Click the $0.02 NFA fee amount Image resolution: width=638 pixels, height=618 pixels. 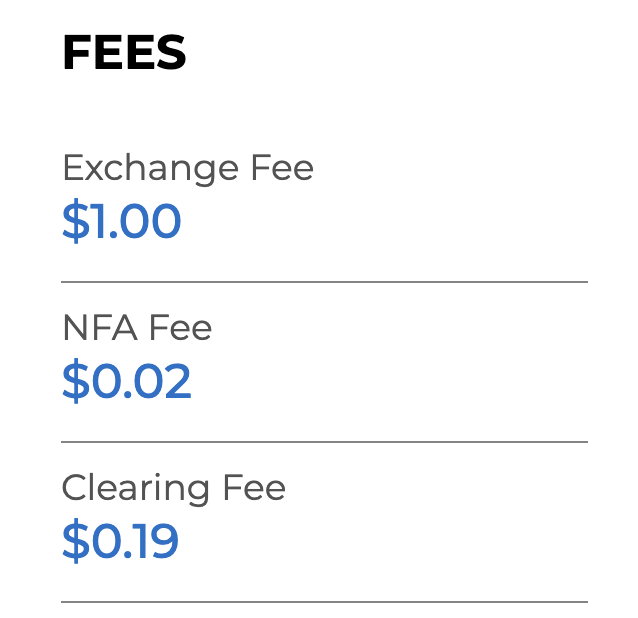click(x=126, y=382)
